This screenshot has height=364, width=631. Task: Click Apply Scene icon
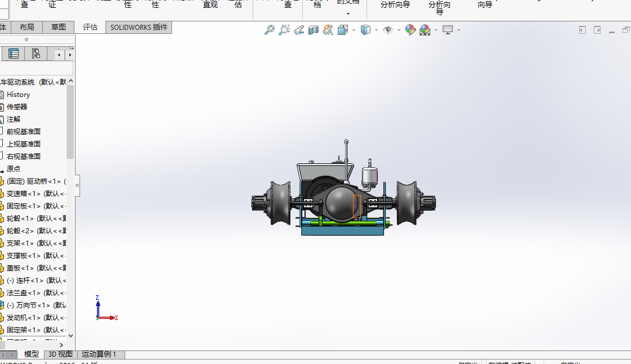[x=425, y=30]
